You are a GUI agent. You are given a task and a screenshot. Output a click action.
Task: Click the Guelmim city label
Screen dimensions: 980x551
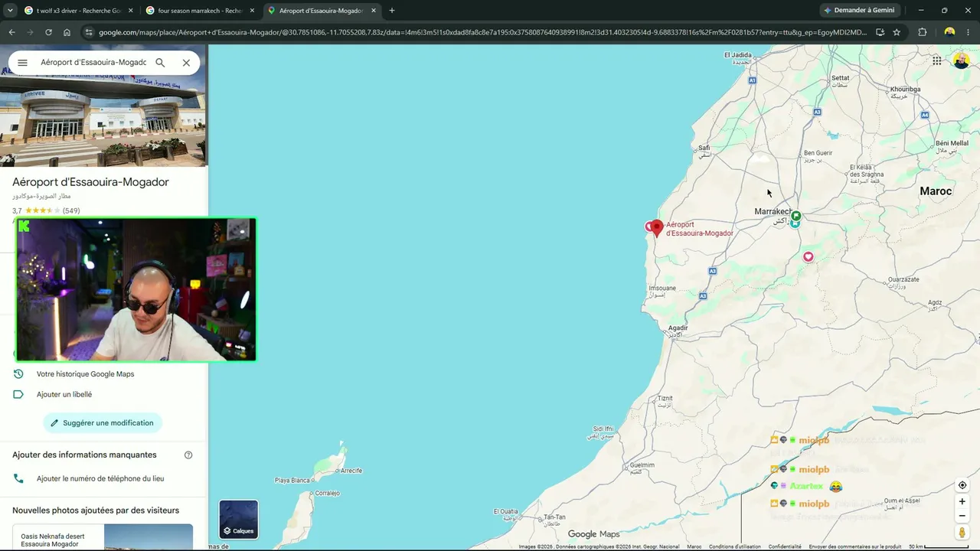click(x=641, y=465)
